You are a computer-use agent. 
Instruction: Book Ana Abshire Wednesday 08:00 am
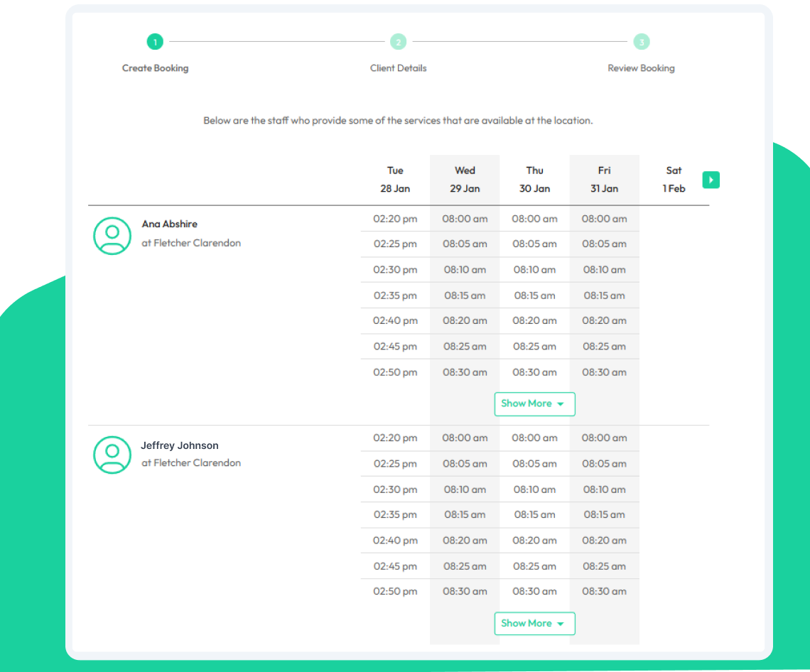tap(465, 219)
